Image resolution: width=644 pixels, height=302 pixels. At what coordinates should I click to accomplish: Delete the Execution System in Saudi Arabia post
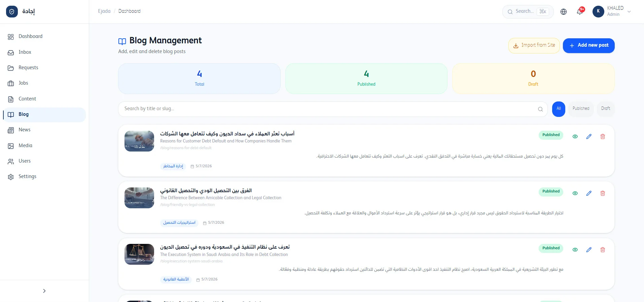(x=603, y=250)
